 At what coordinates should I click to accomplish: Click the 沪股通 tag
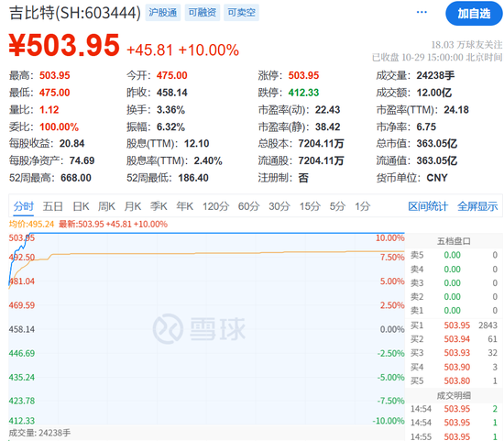pyautogui.click(x=162, y=13)
